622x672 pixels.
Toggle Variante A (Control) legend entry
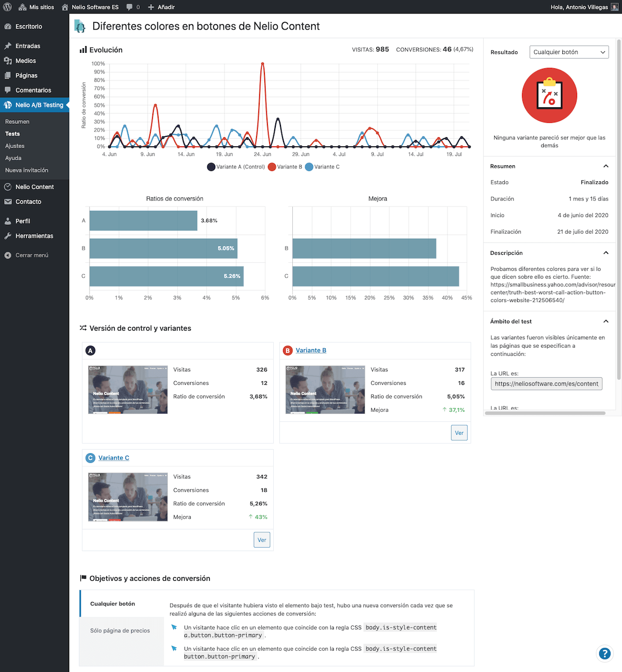pos(236,167)
